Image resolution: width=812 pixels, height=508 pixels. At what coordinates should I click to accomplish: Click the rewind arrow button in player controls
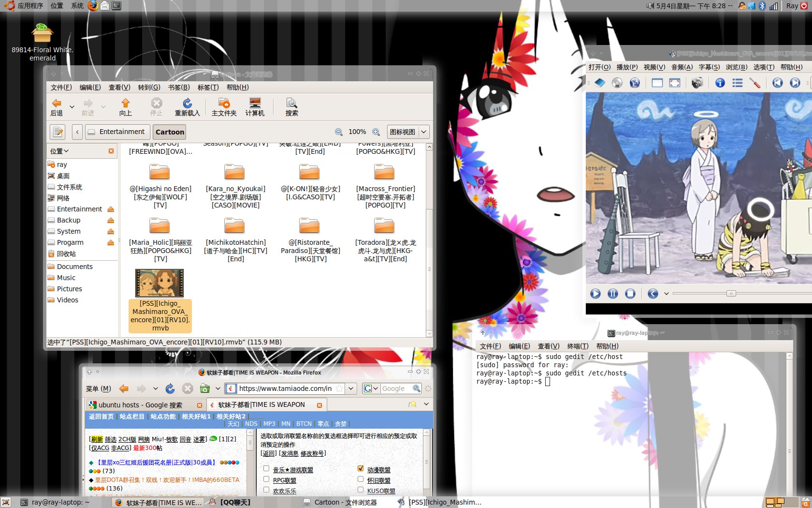(x=653, y=294)
